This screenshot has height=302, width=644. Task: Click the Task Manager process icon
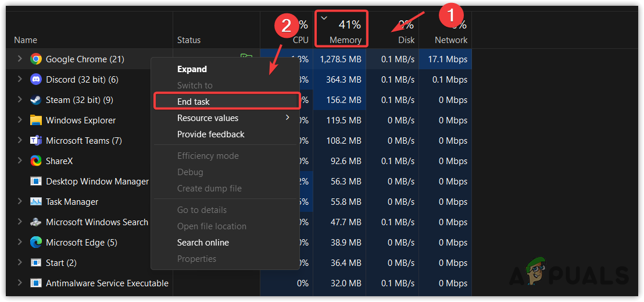pyautogui.click(x=36, y=202)
